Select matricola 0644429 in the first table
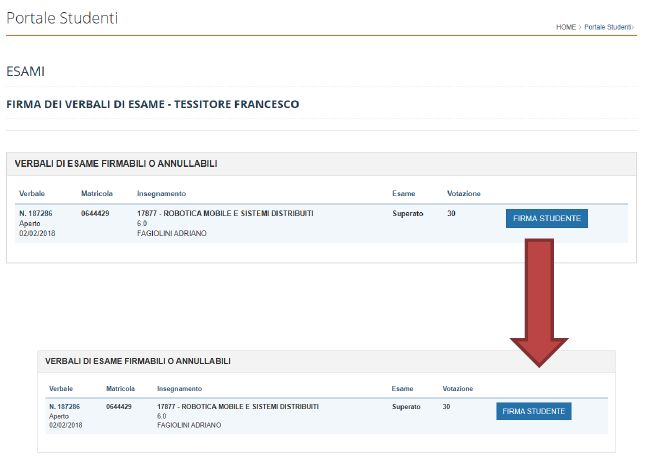The height and width of the screenshot is (462, 671). pyautogui.click(x=97, y=214)
